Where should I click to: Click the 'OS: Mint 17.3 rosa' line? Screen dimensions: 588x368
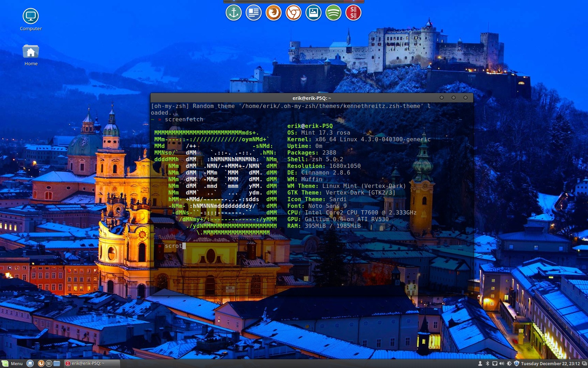(319, 133)
